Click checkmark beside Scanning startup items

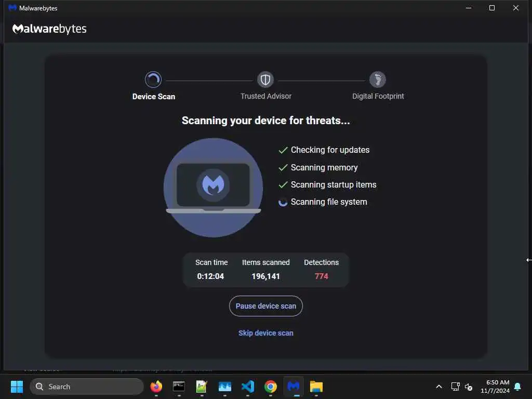click(283, 184)
